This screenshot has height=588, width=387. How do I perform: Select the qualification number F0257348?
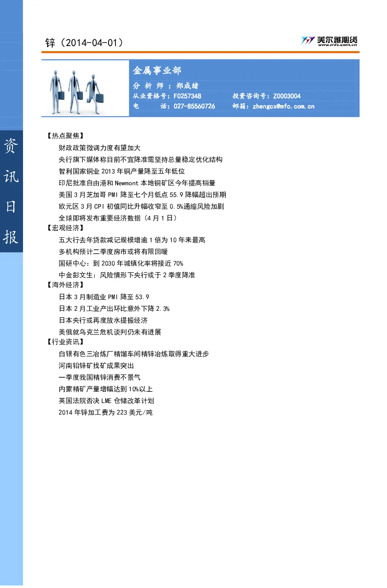(187, 96)
